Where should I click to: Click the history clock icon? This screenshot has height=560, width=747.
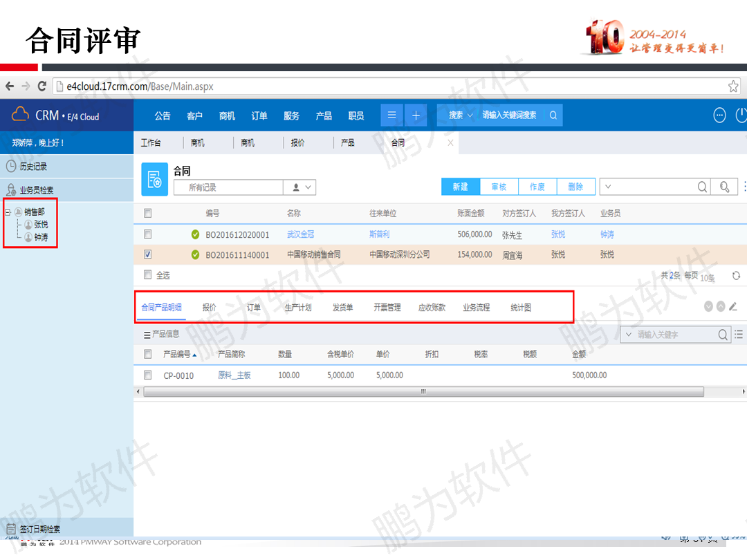[x=10, y=166]
